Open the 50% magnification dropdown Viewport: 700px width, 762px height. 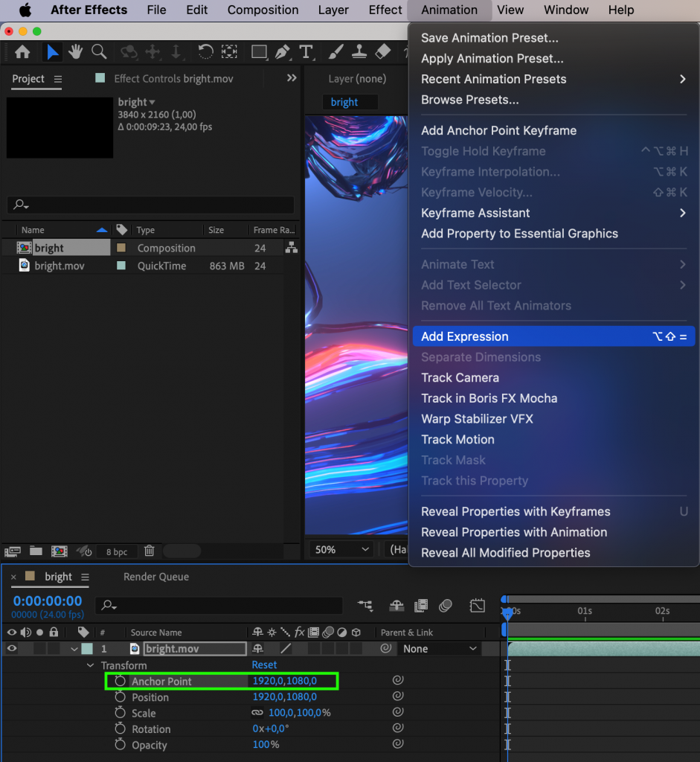click(x=339, y=548)
